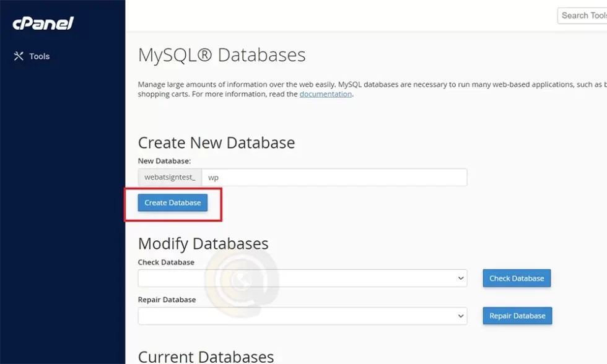Click the New Database name input
607x364 pixels.
[x=334, y=177]
